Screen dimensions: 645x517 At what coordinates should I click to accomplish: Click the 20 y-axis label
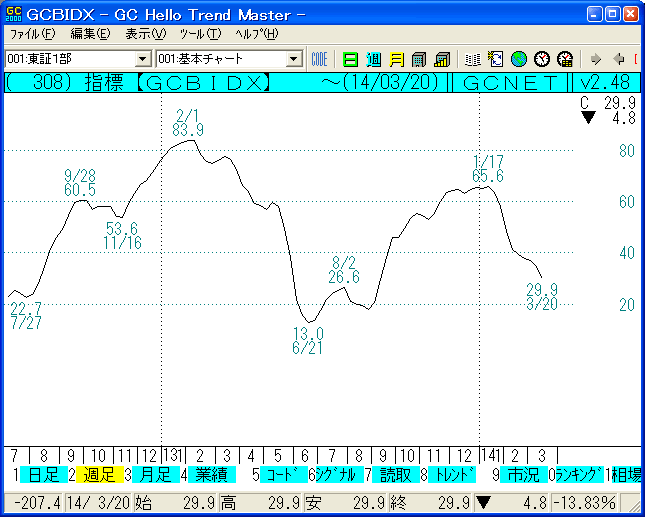point(627,305)
